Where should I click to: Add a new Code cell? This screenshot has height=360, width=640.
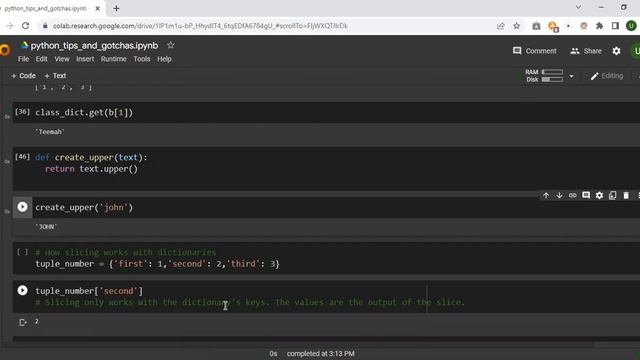[x=23, y=76]
